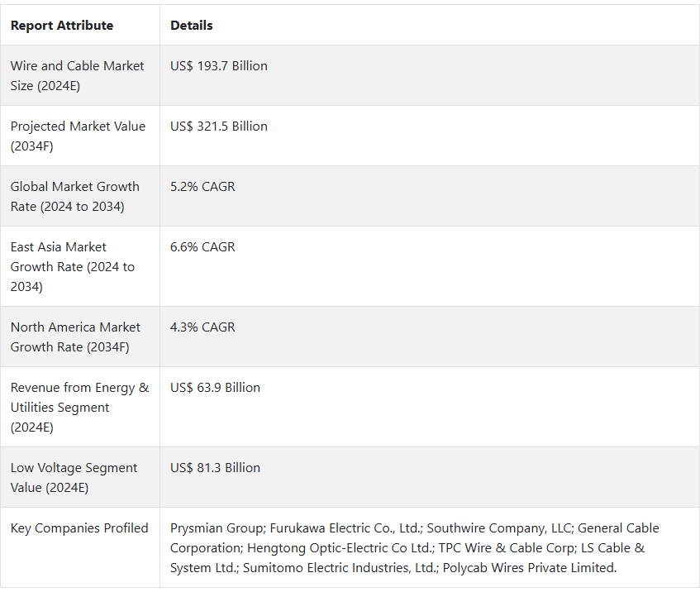Click the 4.3% CAGR value
Image resolution: width=700 pixels, height=592 pixels.
pos(202,327)
